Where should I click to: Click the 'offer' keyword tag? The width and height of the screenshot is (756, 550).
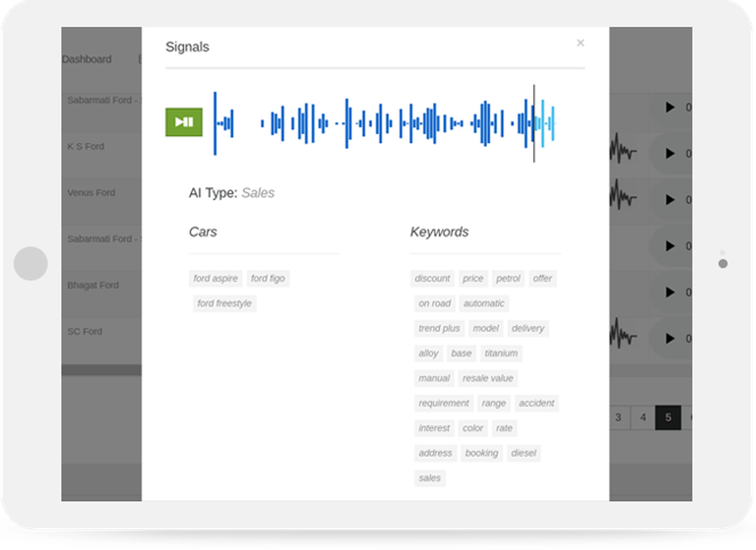click(x=542, y=278)
